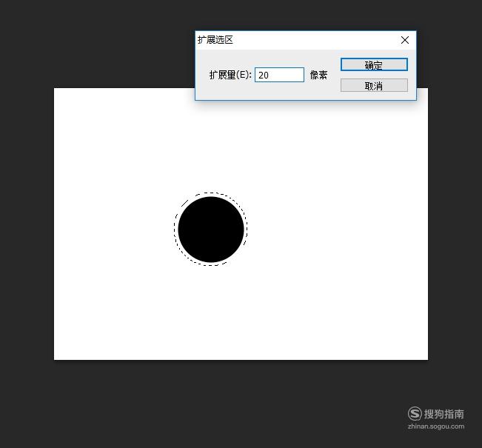The image size is (482, 448).
Task: Confirm with the 确定 button
Action: pyautogui.click(x=374, y=64)
